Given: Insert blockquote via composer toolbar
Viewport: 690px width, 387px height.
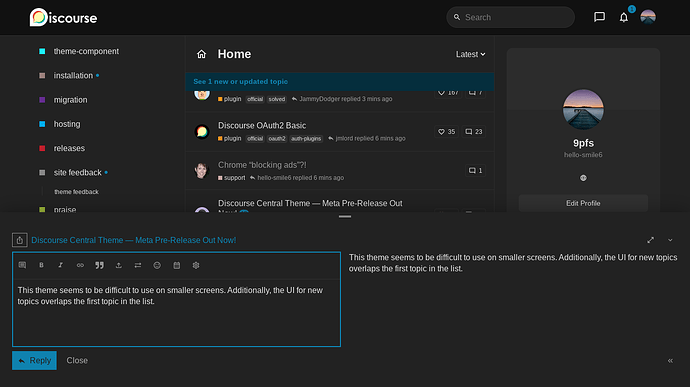Looking at the screenshot, I should click(x=99, y=265).
